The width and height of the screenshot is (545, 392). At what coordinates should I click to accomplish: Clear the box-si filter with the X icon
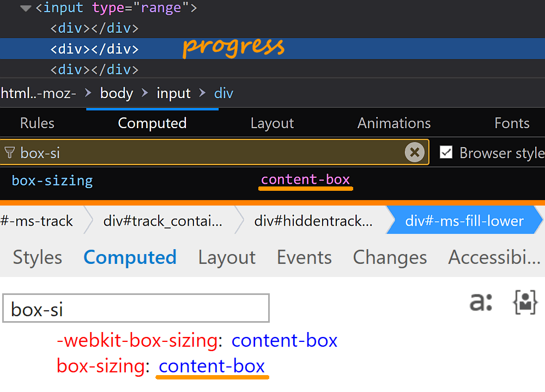[x=415, y=153]
